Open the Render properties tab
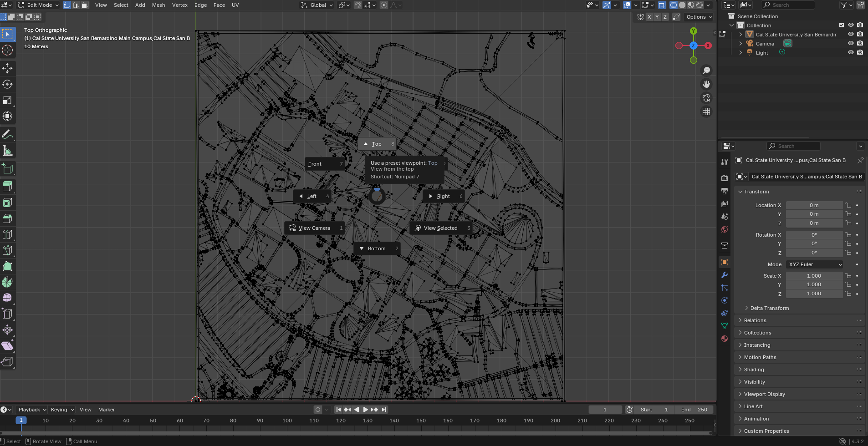868x446 pixels. point(725,178)
